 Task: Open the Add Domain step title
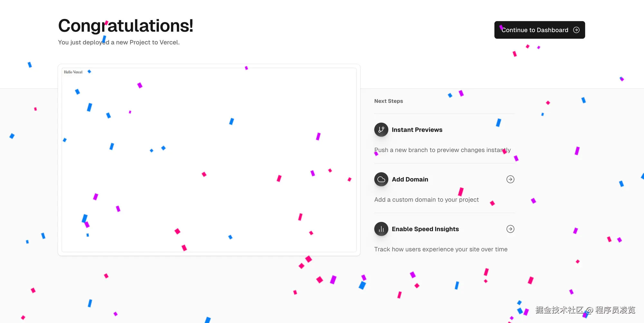coord(410,179)
